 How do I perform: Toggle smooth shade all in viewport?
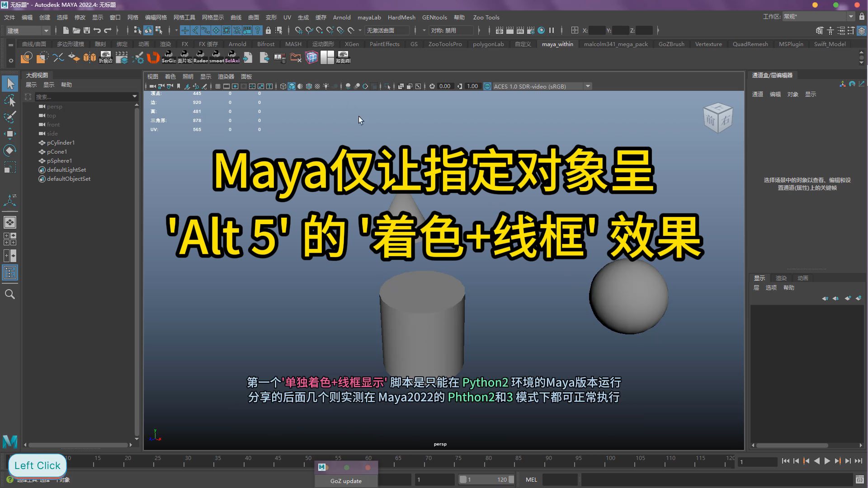pyautogui.click(x=292, y=86)
